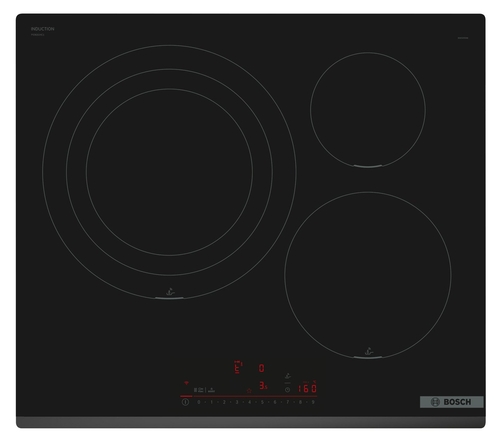The width and height of the screenshot is (500, 443).
Task: Tap the Bosch logo badge
Action: click(x=452, y=402)
